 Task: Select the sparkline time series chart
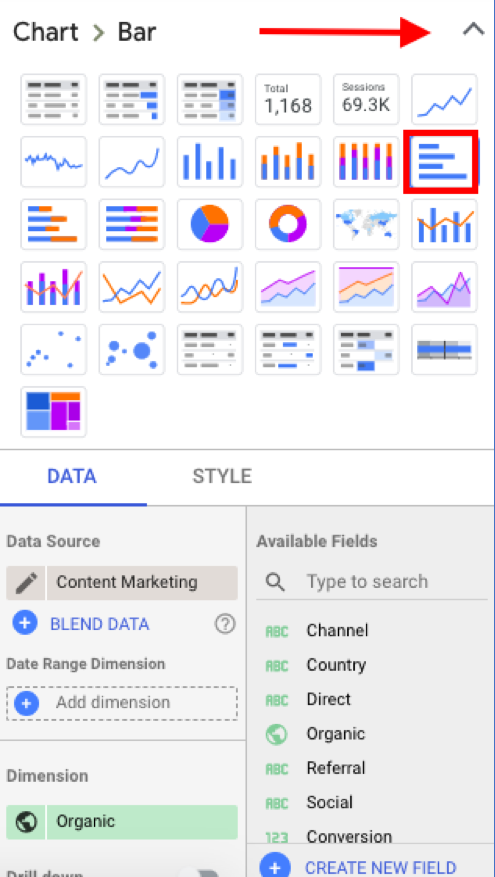pyautogui.click(x=54, y=162)
